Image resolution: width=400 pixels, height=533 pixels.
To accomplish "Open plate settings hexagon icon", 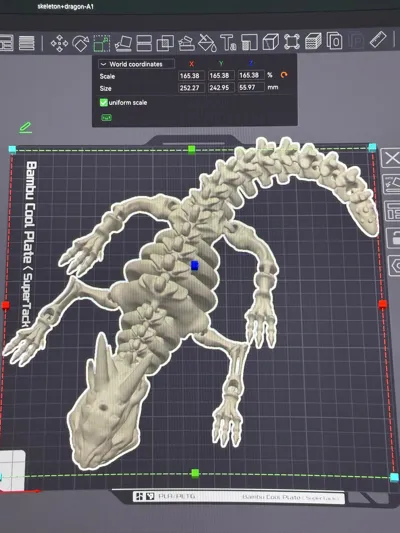I will [x=395, y=265].
